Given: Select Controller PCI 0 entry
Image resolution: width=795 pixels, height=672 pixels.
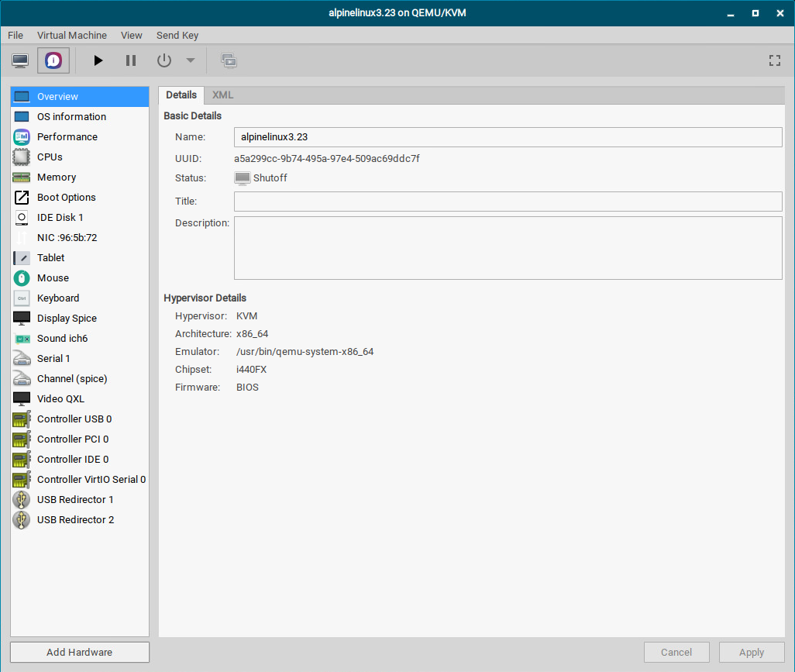Looking at the screenshot, I should 80,439.
